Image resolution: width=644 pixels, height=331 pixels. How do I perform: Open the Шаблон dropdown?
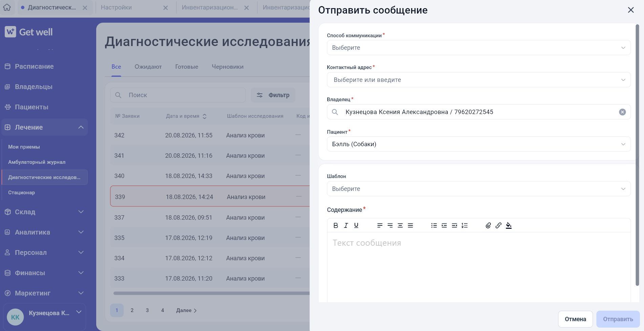(x=478, y=189)
